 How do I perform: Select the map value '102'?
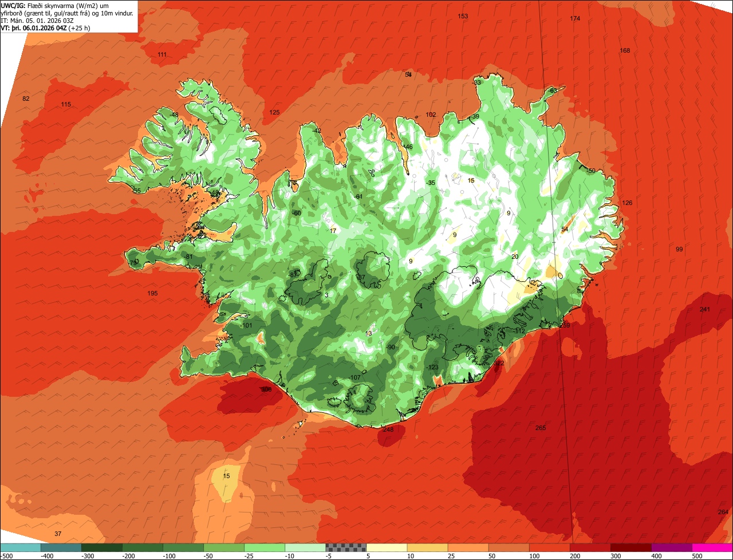431,115
